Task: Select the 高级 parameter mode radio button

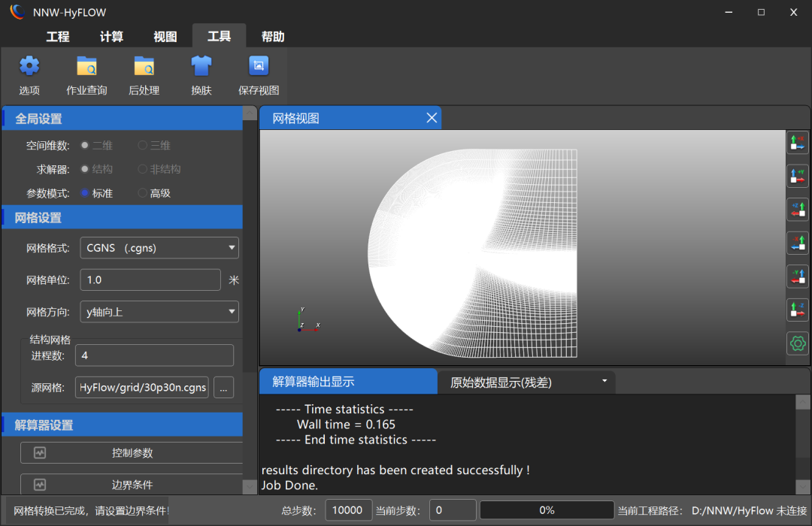Action: tap(143, 193)
